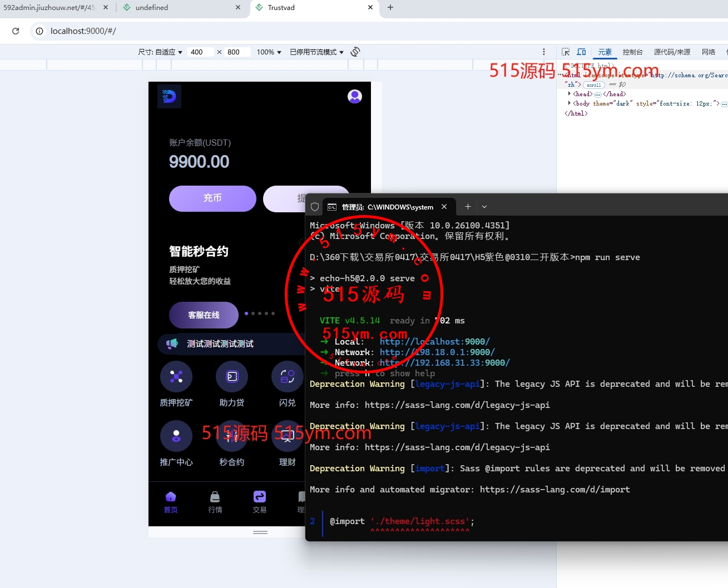Viewport: 728px width, 588px height.
Task: Expand the body element in DOM tree
Action: (x=569, y=103)
